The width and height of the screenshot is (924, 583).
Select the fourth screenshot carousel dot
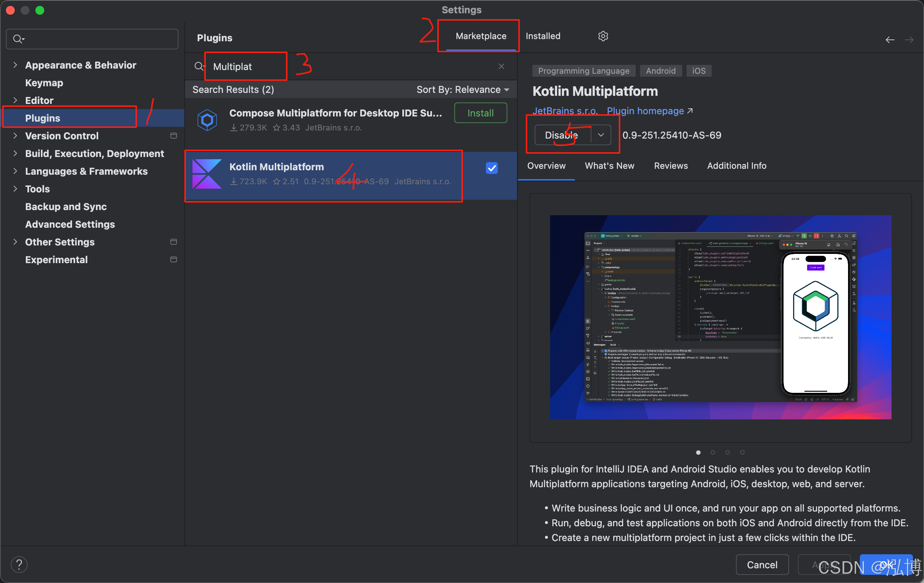(x=742, y=453)
